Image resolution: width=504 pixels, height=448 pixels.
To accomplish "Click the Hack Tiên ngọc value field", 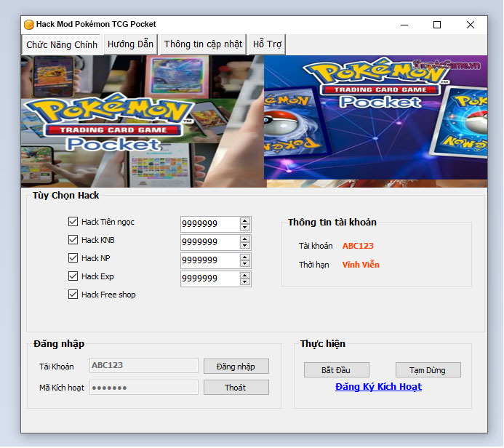I will [210, 224].
